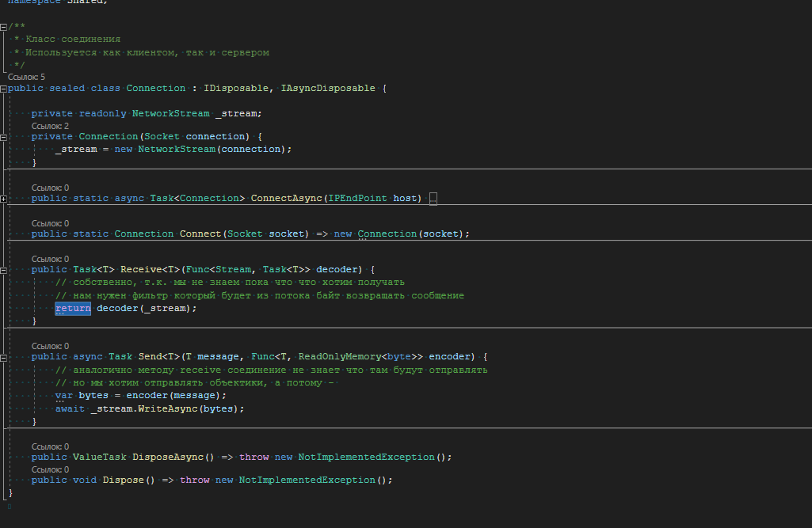Collapse the Connection class outline
Viewport: 812px width, 528px height.
4,89
